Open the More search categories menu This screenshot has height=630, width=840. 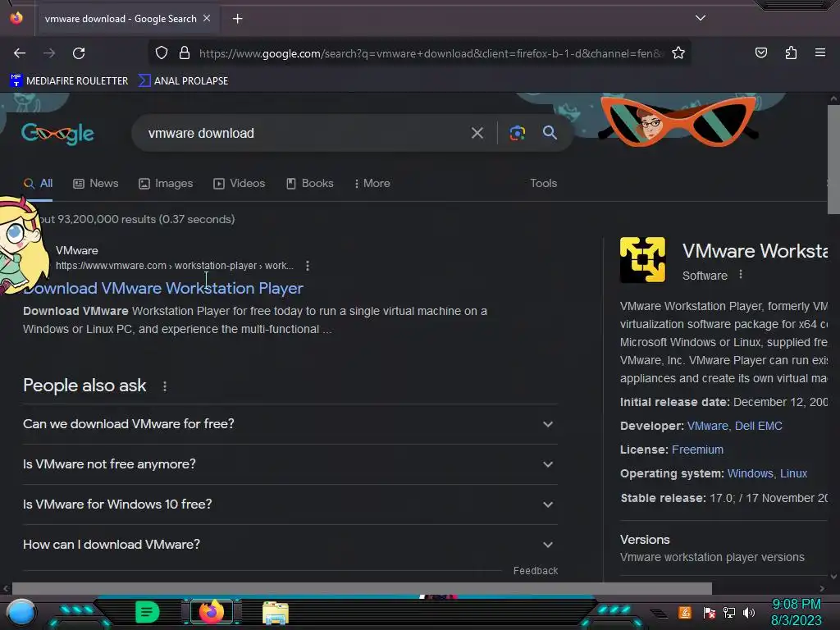372,183
